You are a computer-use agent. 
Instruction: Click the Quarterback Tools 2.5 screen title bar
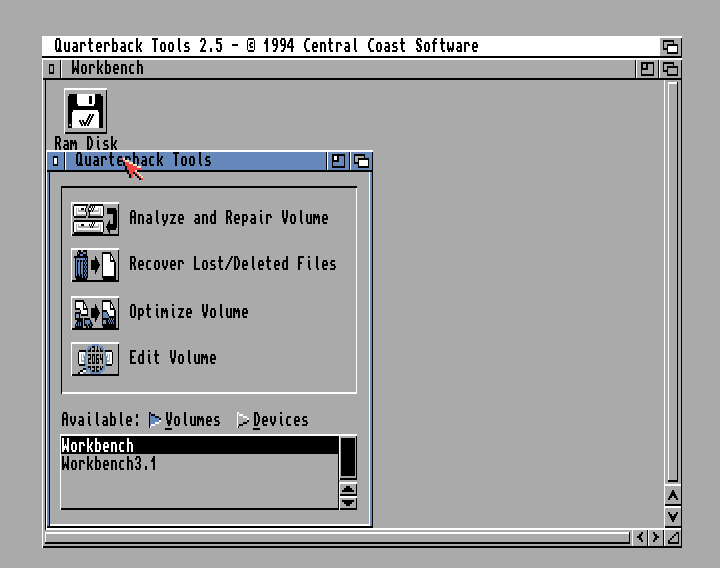coord(351,46)
